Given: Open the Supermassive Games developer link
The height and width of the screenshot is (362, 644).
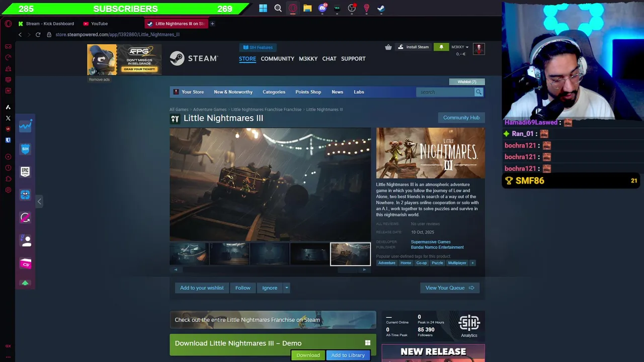Looking at the screenshot, I should tap(431, 242).
